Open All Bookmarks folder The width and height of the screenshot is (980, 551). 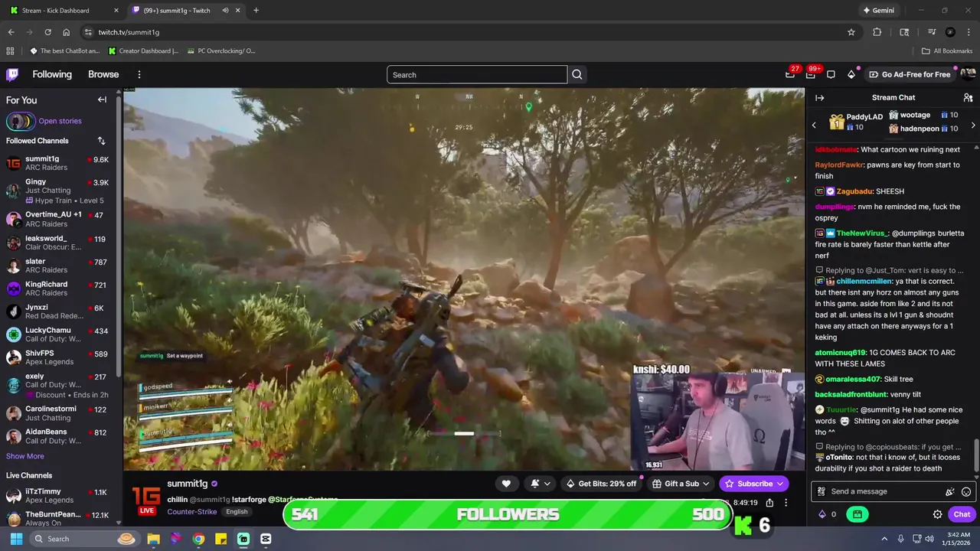click(947, 51)
